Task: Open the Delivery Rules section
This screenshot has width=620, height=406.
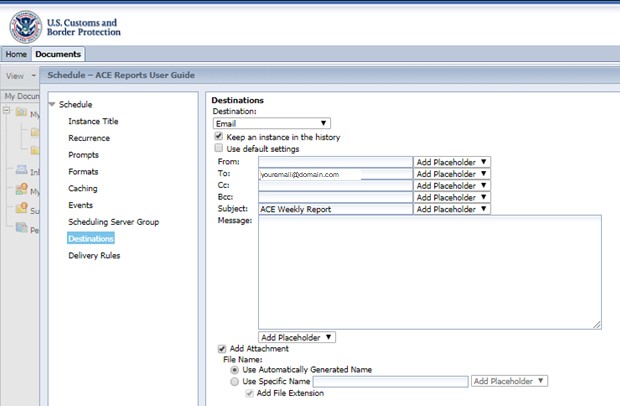Action: pos(93,256)
